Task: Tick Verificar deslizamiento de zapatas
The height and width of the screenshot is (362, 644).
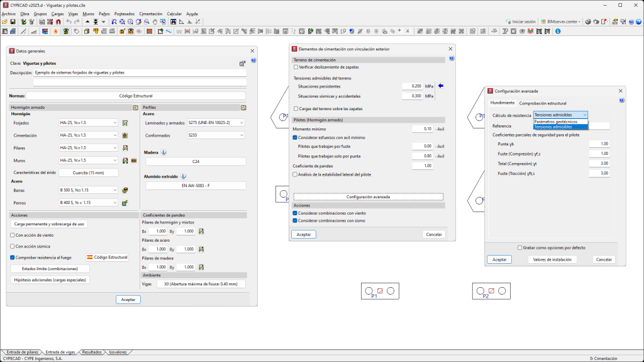Action: click(296, 67)
